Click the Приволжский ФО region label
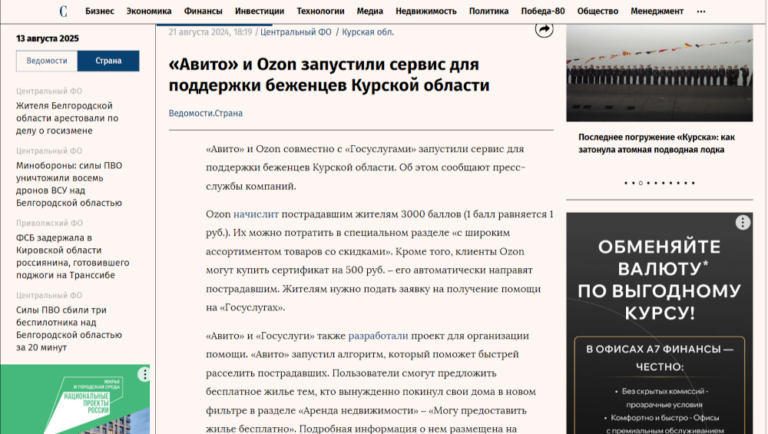The width and height of the screenshot is (768, 434). (x=49, y=223)
